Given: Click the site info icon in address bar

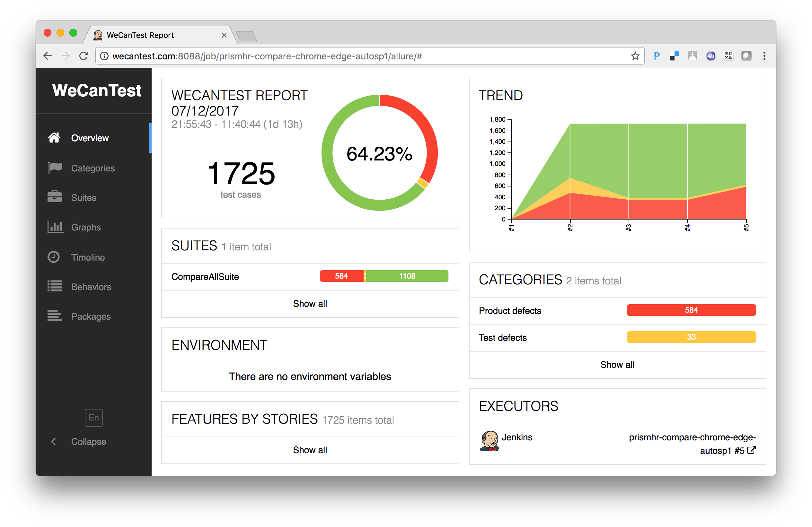Looking at the screenshot, I should coord(104,56).
